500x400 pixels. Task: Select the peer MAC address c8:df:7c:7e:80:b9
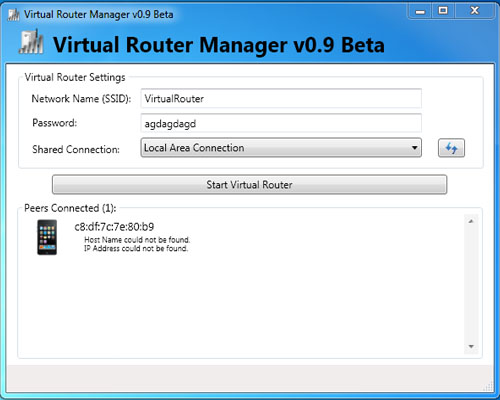pyautogui.click(x=114, y=227)
